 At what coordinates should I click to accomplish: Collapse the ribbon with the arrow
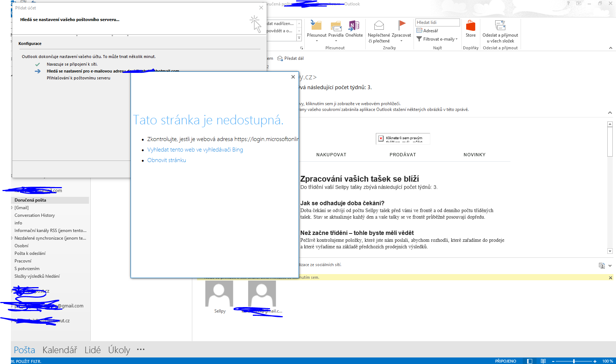click(611, 48)
